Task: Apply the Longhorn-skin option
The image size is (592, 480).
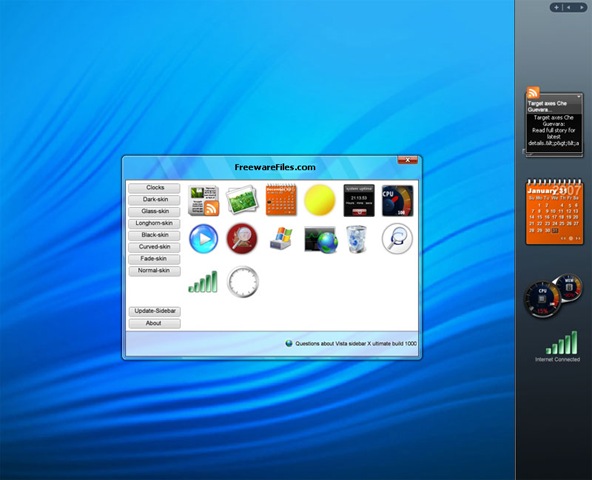Action: click(154, 223)
